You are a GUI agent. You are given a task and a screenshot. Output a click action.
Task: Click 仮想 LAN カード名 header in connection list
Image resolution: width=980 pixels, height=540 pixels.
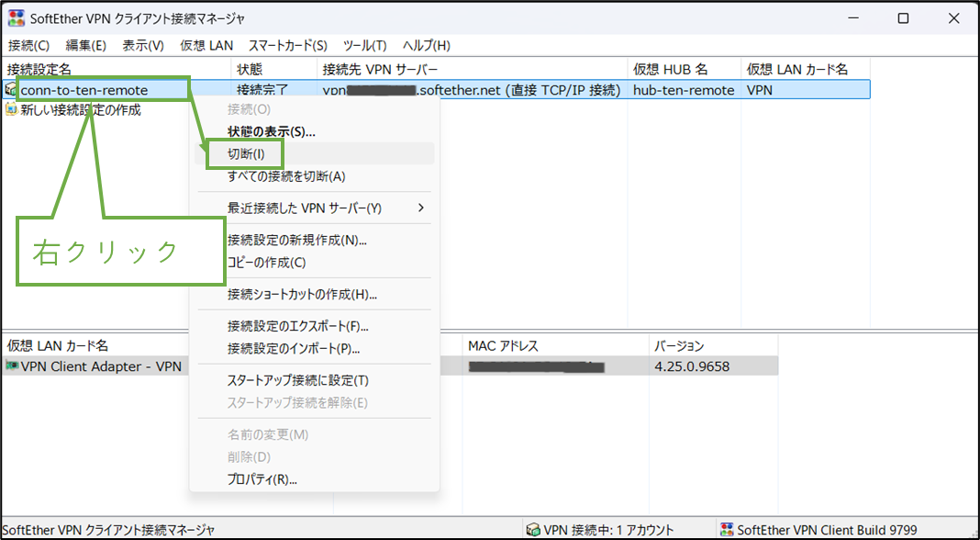click(806, 69)
